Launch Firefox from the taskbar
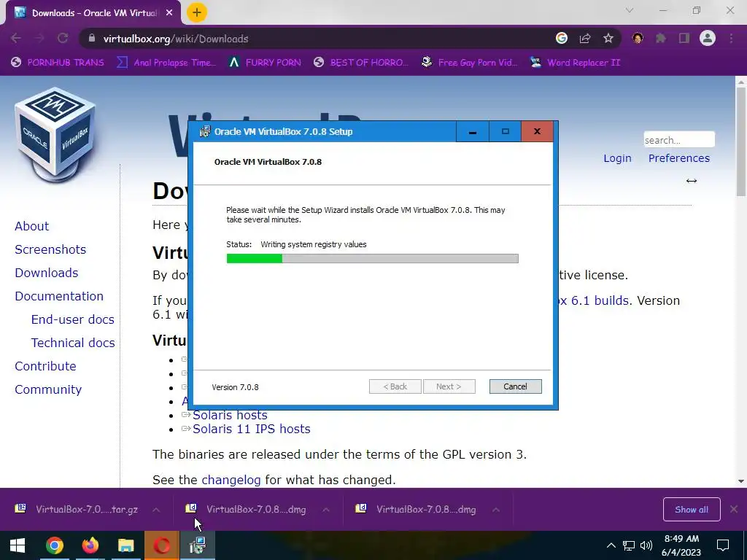This screenshot has width=747, height=560. [90, 545]
